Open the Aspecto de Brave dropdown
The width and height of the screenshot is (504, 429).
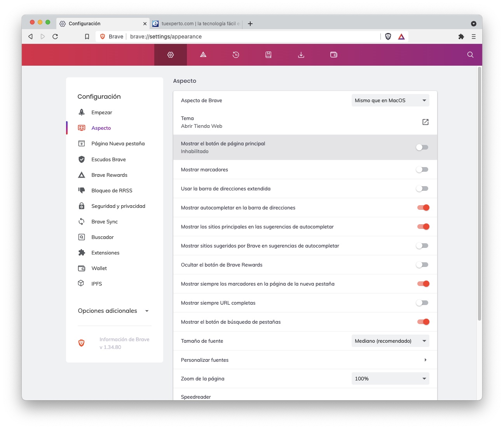pyautogui.click(x=390, y=100)
